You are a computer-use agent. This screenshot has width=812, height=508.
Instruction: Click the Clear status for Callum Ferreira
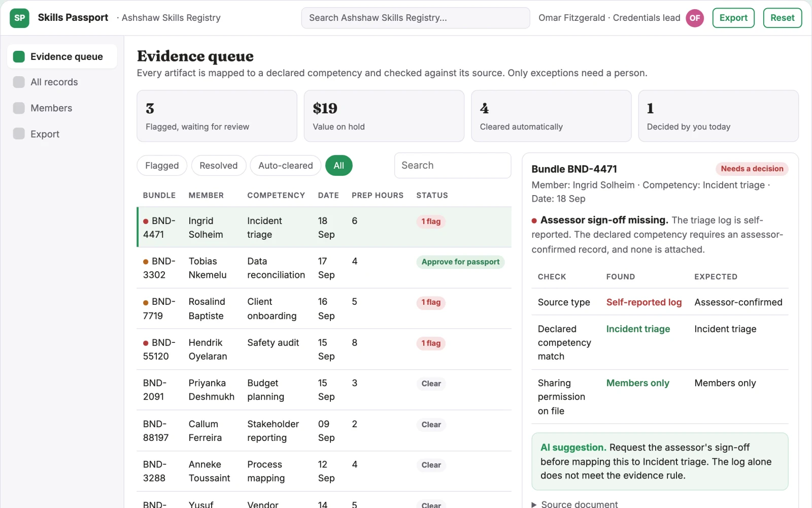(x=431, y=425)
